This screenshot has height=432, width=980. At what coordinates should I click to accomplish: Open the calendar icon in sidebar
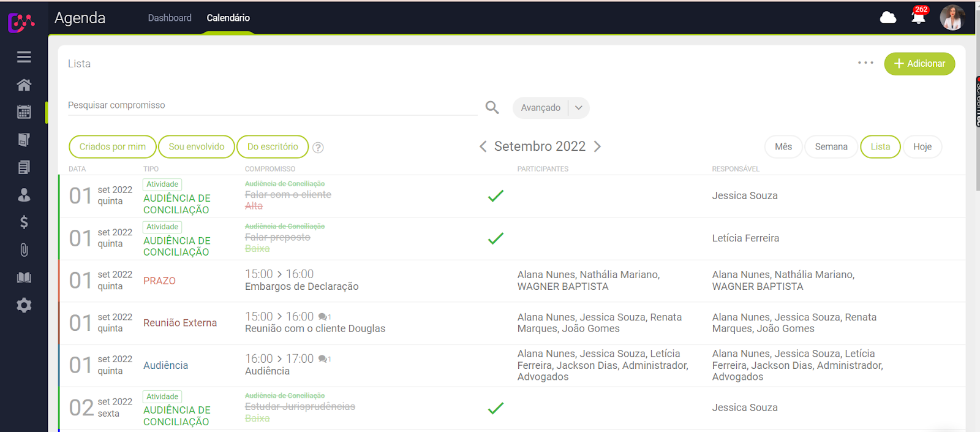point(24,112)
